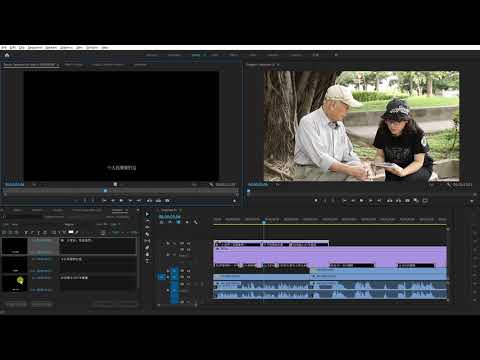Select the Slip tool
This screenshot has width=480, height=360.
(x=148, y=241)
